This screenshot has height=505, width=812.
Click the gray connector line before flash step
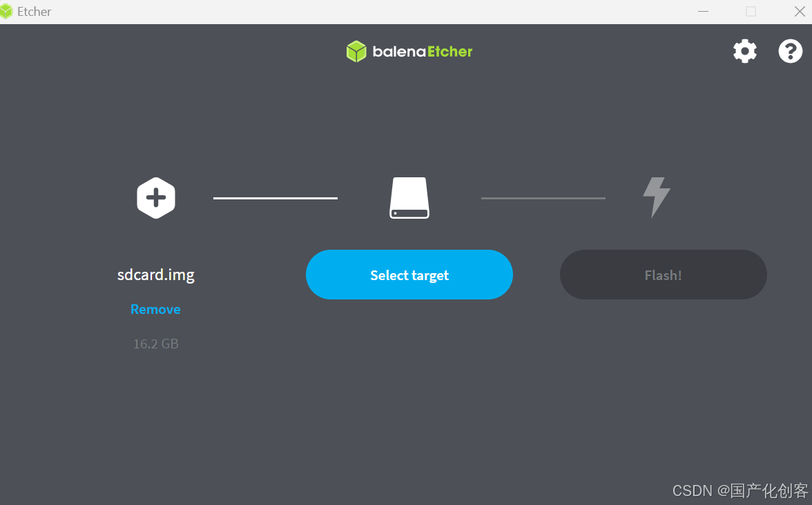(x=543, y=197)
